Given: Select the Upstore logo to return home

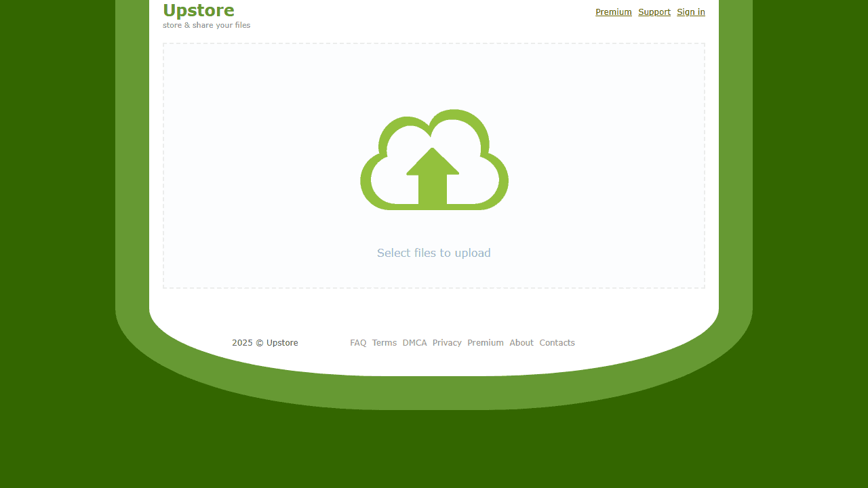Looking at the screenshot, I should point(198,11).
